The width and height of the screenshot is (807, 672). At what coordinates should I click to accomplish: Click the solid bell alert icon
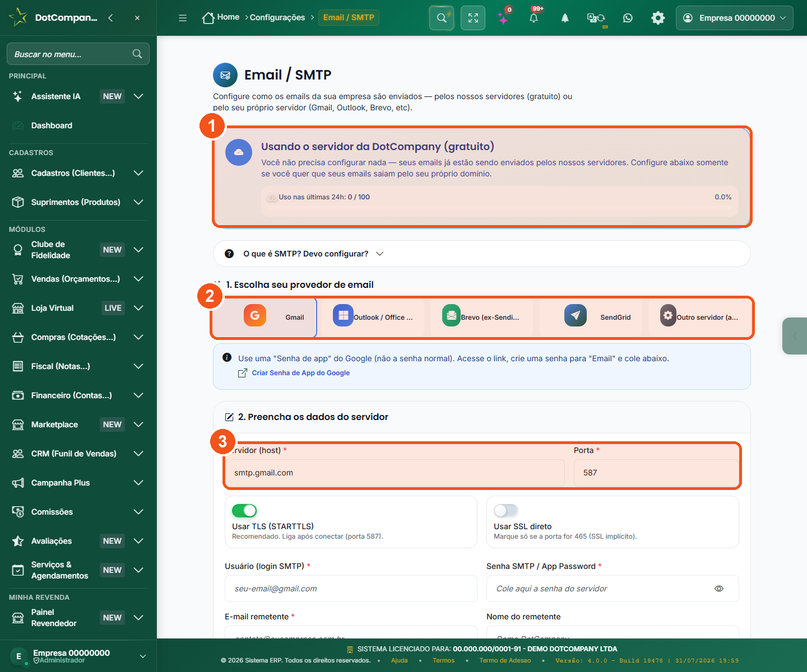(x=565, y=18)
